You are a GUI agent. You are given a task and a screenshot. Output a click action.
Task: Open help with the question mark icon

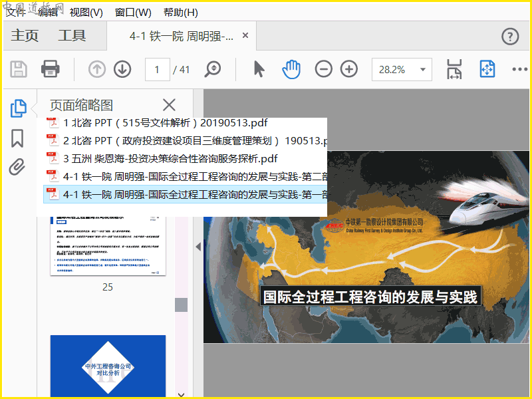point(510,36)
